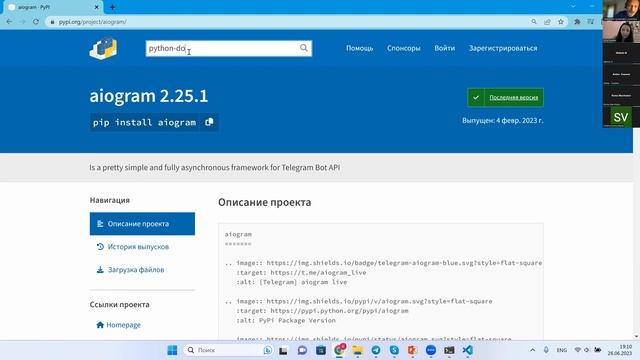
Task: Click the SV participant tile
Action: (621, 118)
